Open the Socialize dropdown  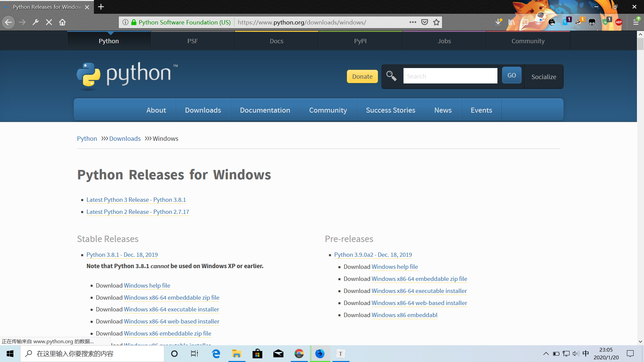pyautogui.click(x=544, y=77)
